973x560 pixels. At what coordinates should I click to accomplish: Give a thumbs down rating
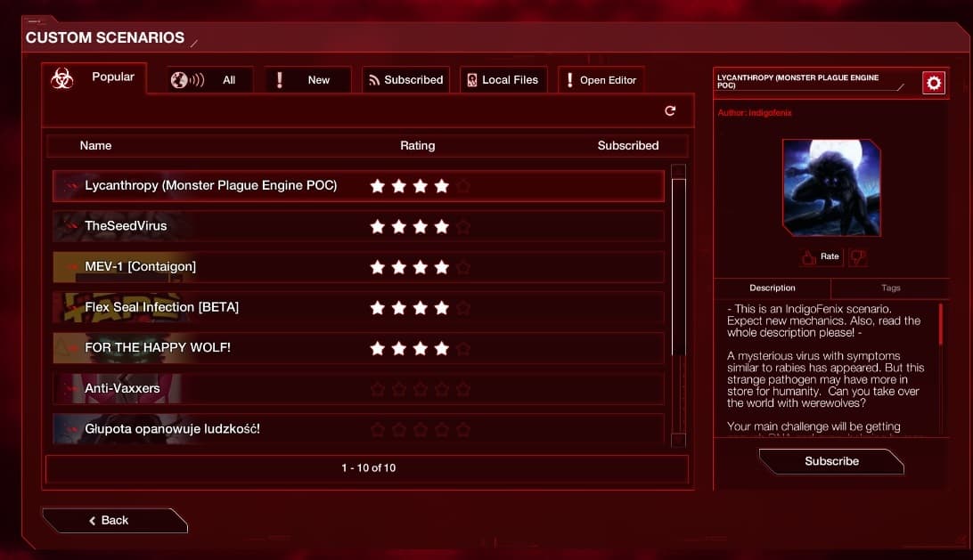pos(858,257)
